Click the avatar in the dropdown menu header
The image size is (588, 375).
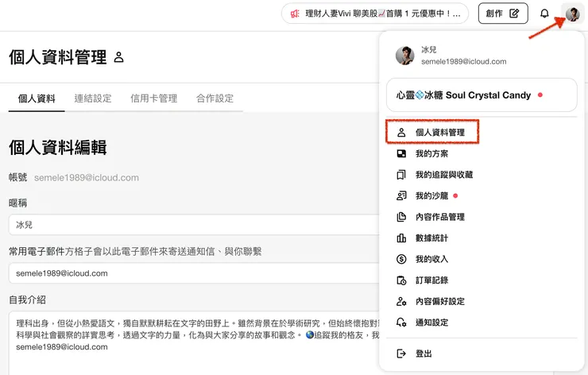[405, 56]
